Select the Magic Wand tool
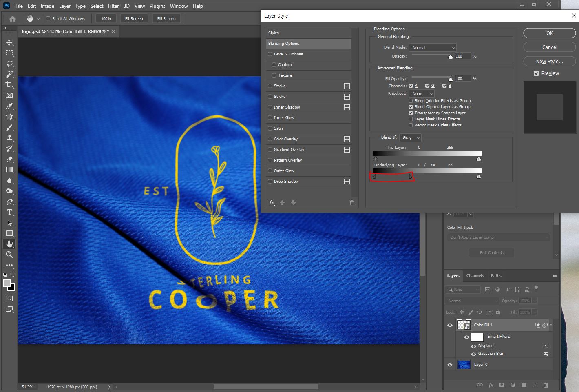Screen dimensions: 579x392 coord(9,74)
